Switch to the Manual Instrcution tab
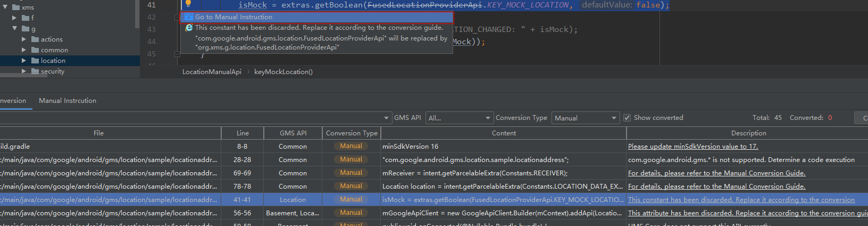The image size is (868, 226). [68, 101]
